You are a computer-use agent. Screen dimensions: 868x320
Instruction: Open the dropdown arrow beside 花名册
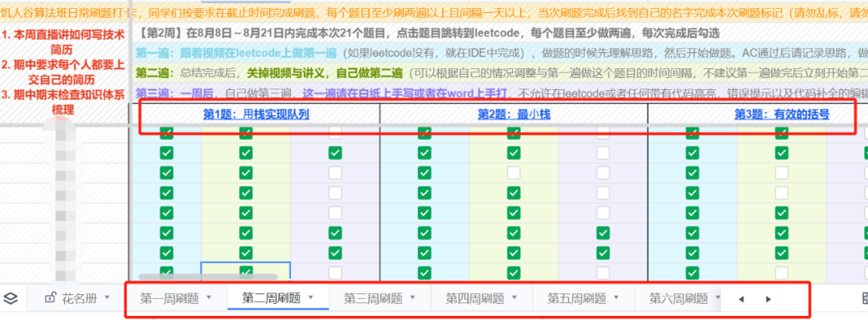[107, 297]
